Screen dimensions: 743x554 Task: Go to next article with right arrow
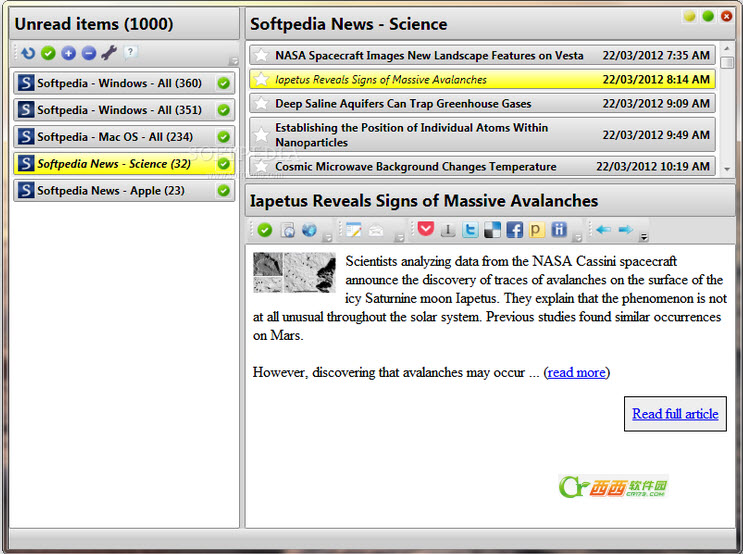(626, 230)
